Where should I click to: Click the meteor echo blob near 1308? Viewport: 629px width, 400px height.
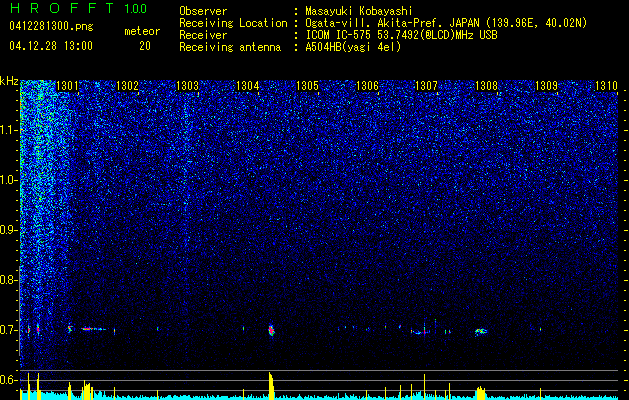pyautogui.click(x=481, y=331)
